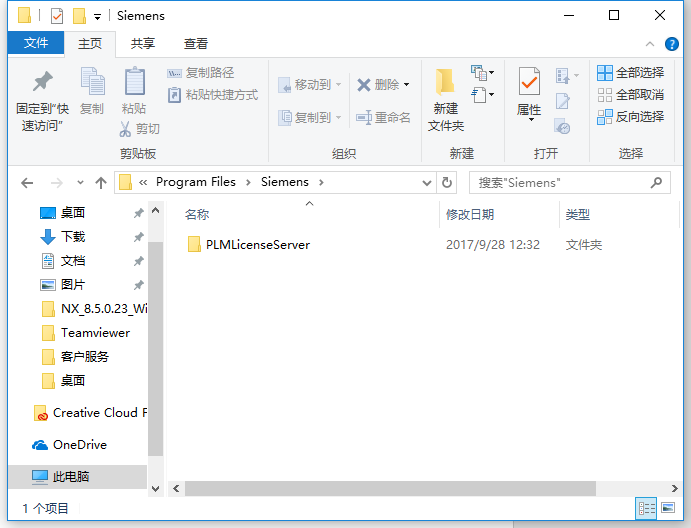This screenshot has height=528, width=691.
Task: Open the File (文件) tab
Action: (36, 43)
